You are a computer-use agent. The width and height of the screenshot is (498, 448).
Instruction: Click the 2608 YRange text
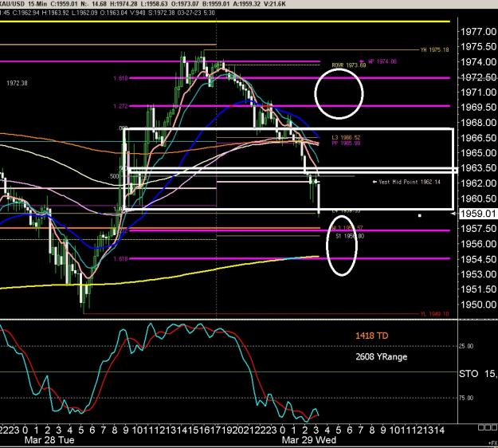[x=381, y=357]
